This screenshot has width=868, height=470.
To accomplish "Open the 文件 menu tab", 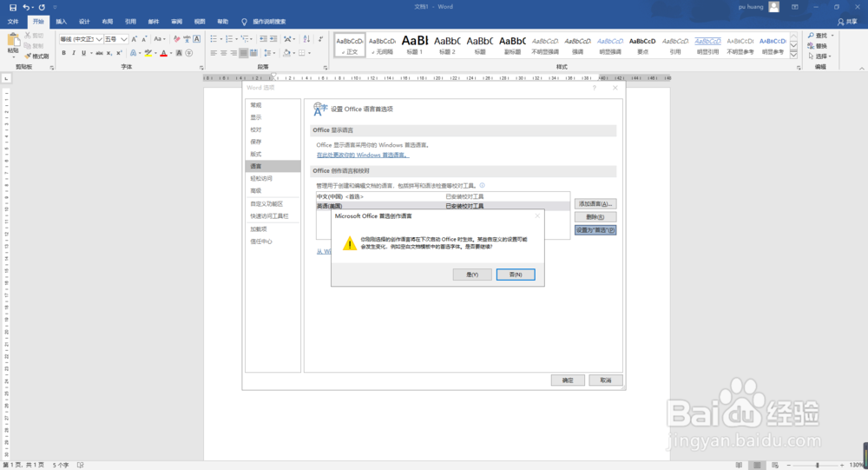I will (13, 22).
